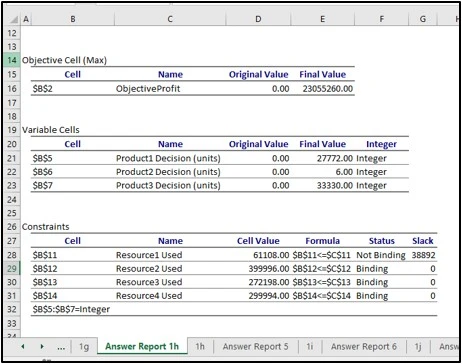
Task: Click Product2 Decision (units) cell
Action: (x=168, y=172)
